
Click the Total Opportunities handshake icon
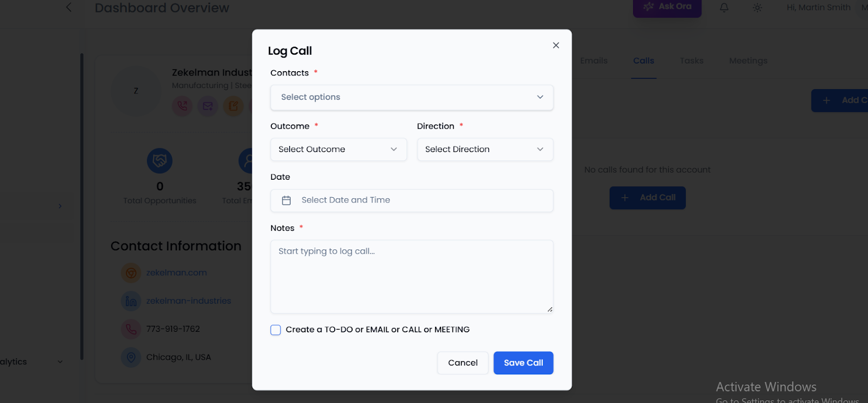coord(159,161)
